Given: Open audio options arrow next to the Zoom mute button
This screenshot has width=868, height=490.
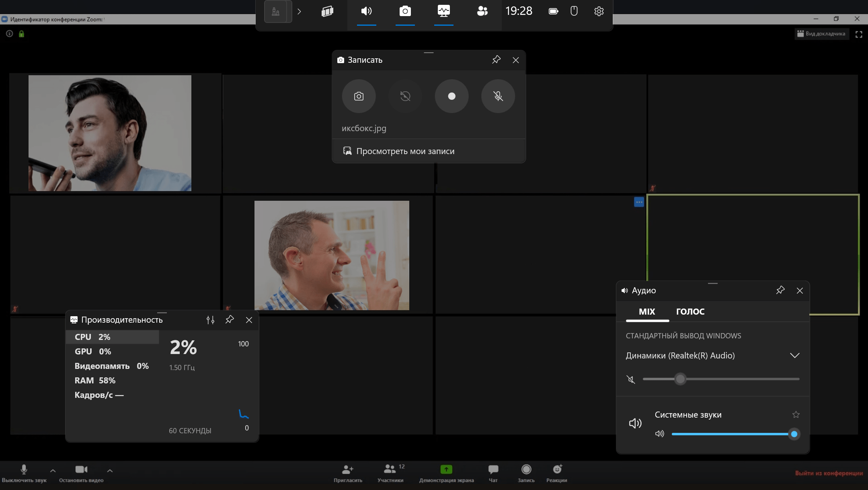Looking at the screenshot, I should [53, 470].
